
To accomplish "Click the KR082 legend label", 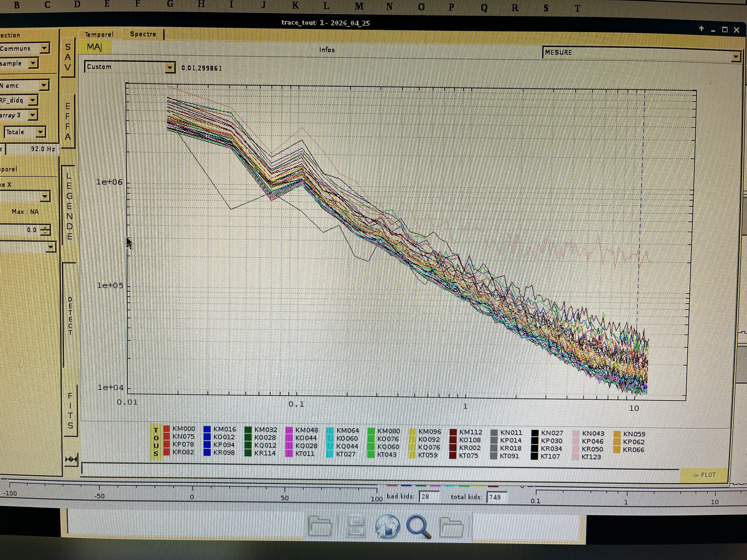I will click(x=183, y=452).
